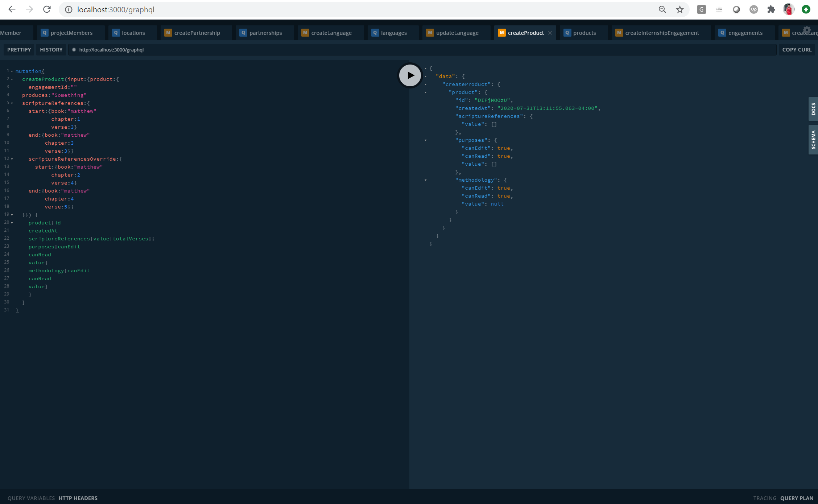Open the Up extension icon
818x504 pixels.
point(754,10)
